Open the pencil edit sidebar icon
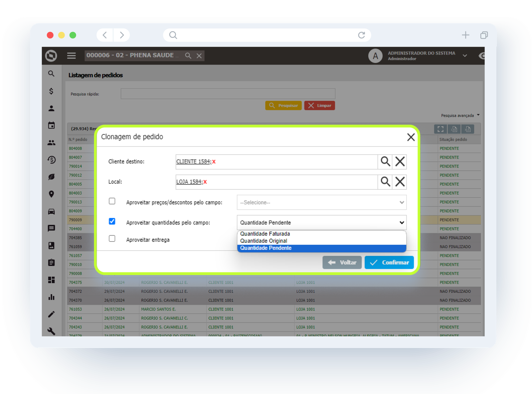 click(x=51, y=314)
